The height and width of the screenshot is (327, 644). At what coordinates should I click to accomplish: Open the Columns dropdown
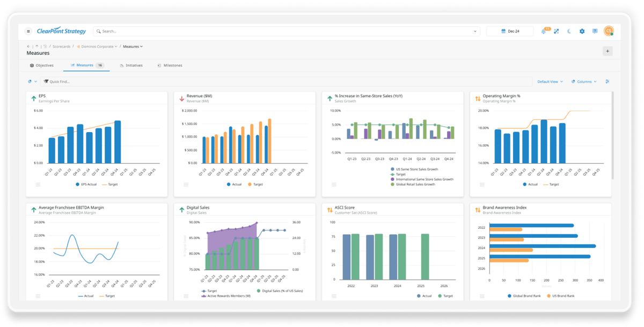click(584, 82)
